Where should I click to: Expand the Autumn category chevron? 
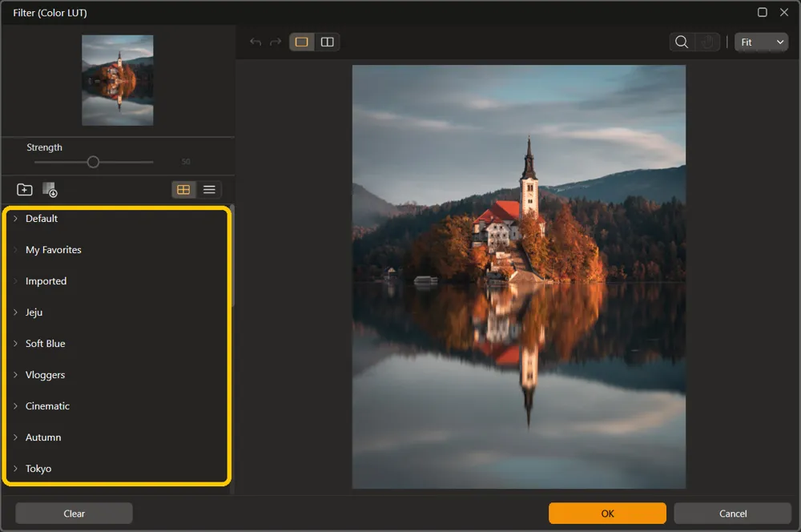click(15, 437)
